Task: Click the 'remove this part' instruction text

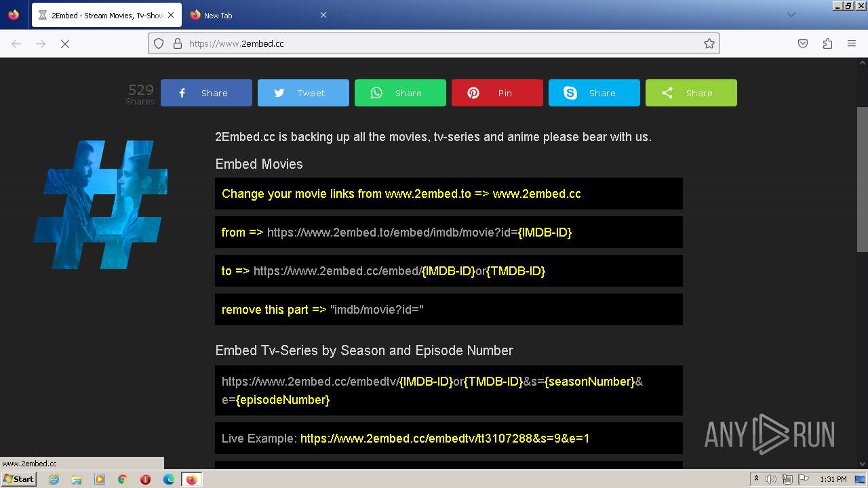Action: pyautogui.click(x=323, y=310)
